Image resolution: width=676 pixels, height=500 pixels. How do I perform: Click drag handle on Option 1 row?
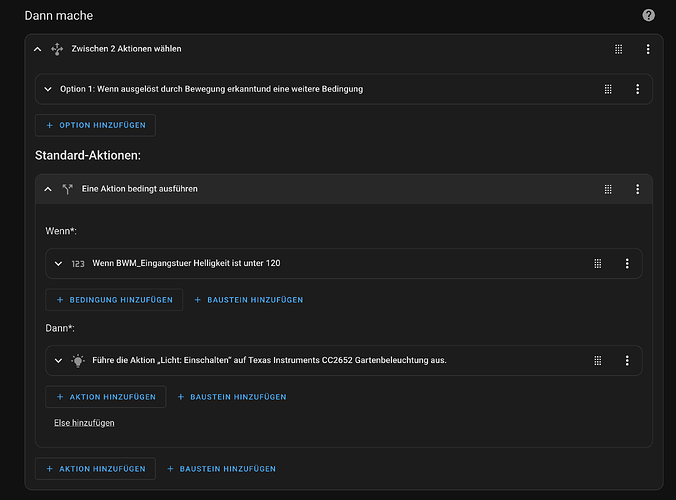(608, 89)
